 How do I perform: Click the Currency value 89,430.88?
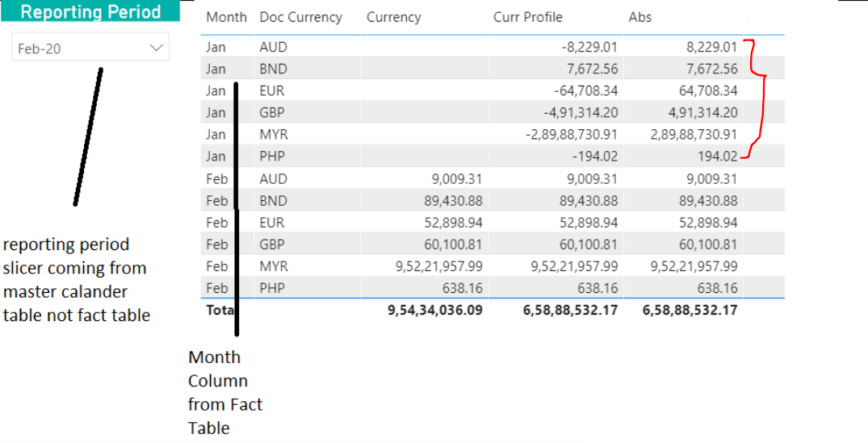tap(453, 200)
